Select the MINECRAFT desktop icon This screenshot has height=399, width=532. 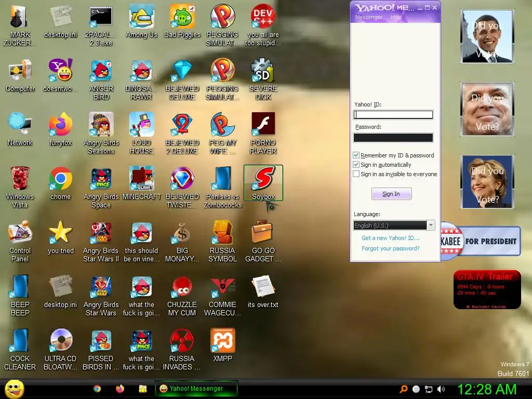coord(141,183)
